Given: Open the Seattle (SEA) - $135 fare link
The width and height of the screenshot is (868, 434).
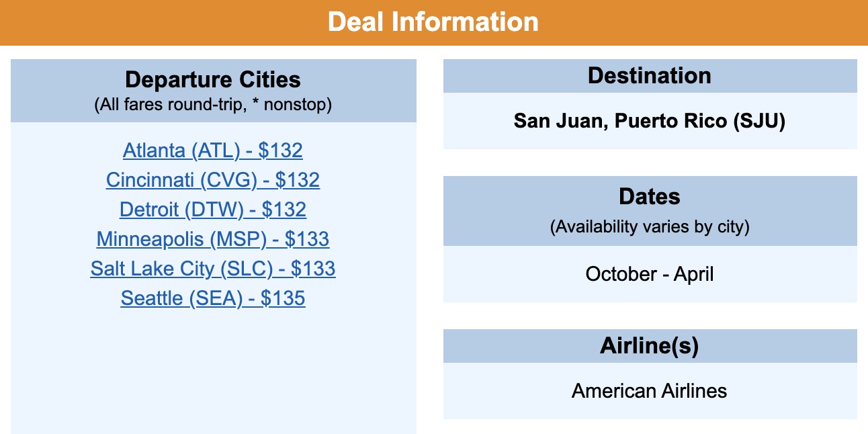Looking at the screenshot, I should click(x=213, y=298).
